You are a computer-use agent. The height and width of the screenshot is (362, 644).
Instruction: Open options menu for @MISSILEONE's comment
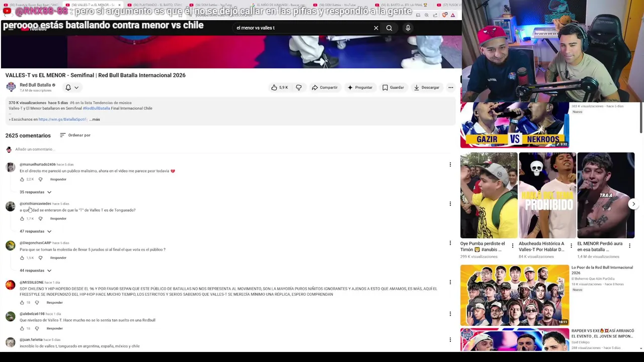click(450, 282)
